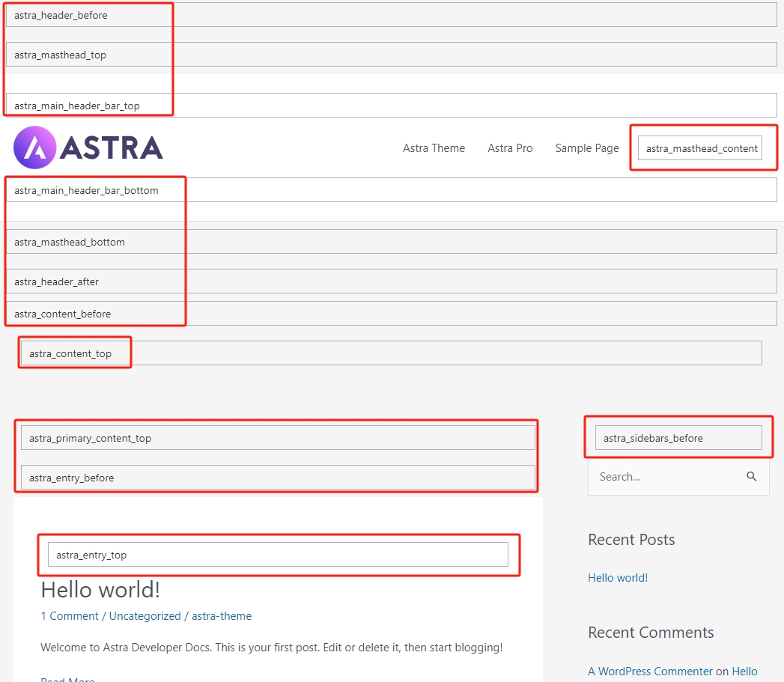Click the Welcome to Astra Developer Docs paragraph
The width and height of the screenshot is (784, 682).
[272, 648]
